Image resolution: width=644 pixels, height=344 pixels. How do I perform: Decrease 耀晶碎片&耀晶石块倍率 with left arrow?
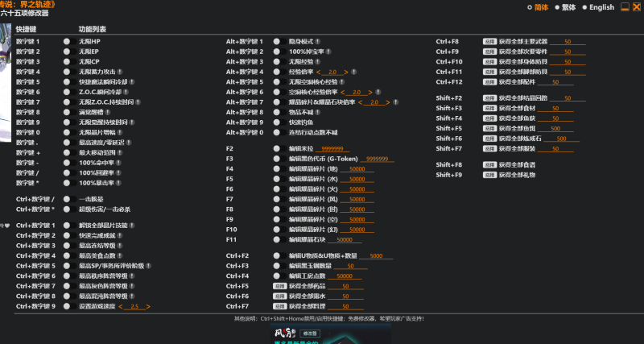360,102
